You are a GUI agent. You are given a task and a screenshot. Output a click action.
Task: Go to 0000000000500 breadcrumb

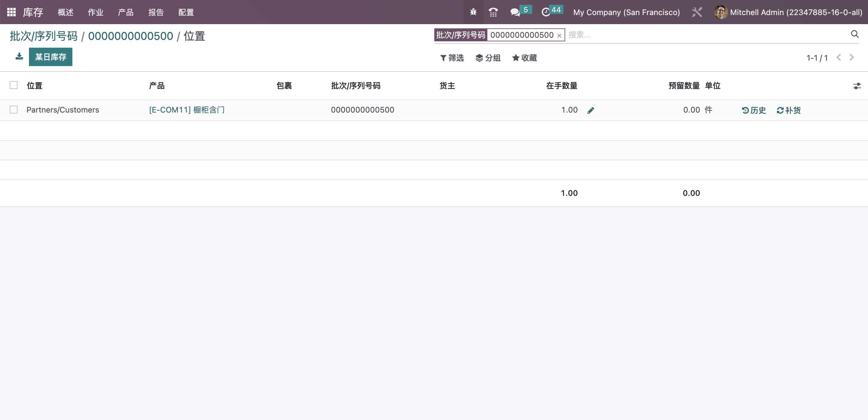tap(130, 36)
